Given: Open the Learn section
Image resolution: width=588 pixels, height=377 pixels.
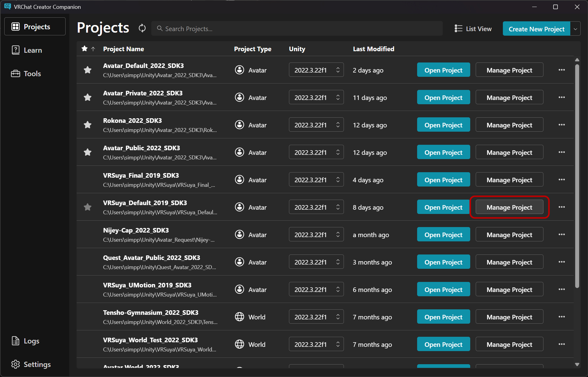Looking at the screenshot, I should click(x=35, y=50).
